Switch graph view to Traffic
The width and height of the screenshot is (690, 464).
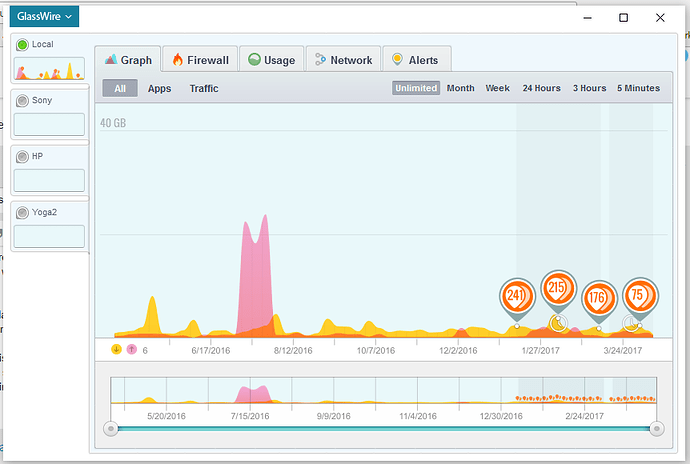(x=204, y=88)
